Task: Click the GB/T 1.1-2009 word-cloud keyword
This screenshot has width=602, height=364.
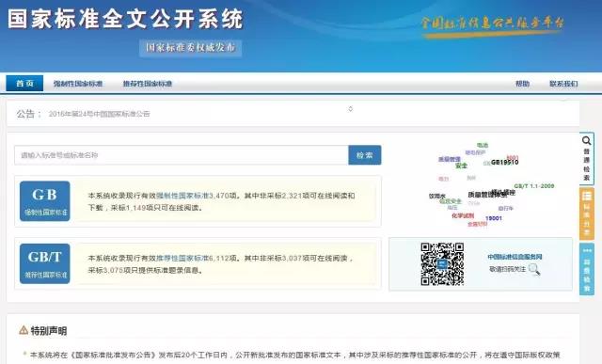Action: (534, 186)
